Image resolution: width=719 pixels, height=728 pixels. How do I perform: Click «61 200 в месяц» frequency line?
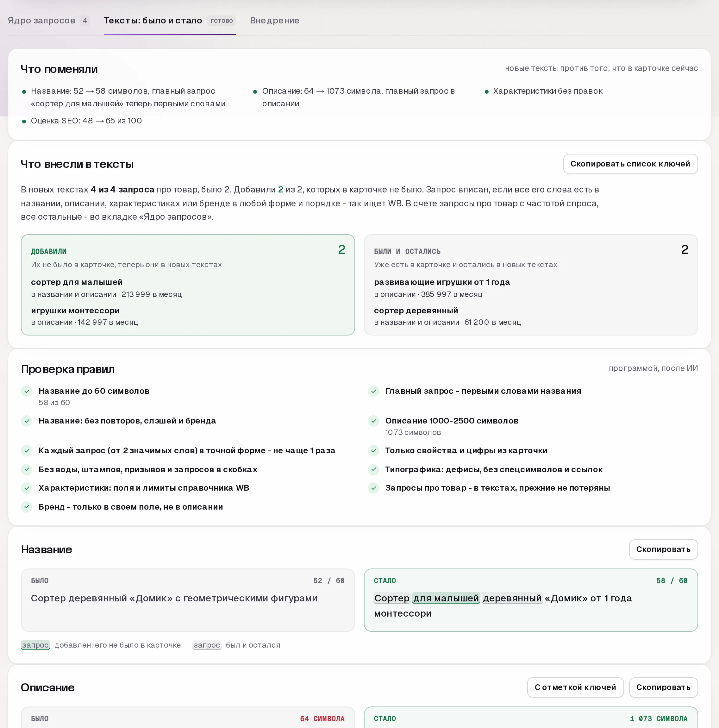[x=492, y=322]
